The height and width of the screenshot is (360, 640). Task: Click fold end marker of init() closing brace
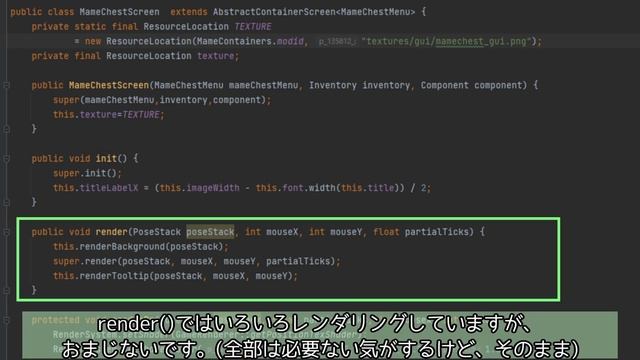pyautogui.click(x=7, y=202)
